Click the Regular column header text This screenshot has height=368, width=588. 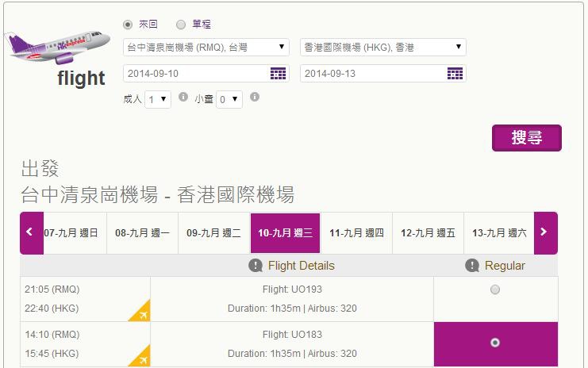point(505,266)
